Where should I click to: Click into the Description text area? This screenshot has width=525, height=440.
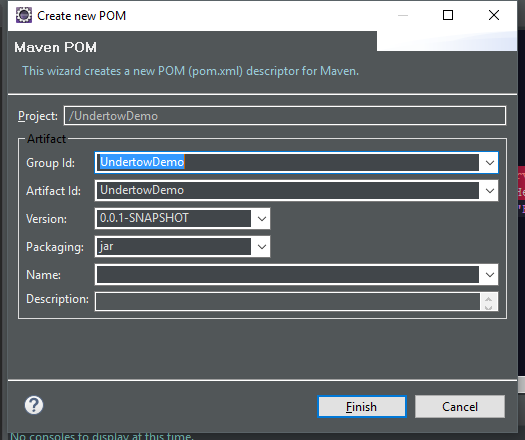tap(288, 301)
